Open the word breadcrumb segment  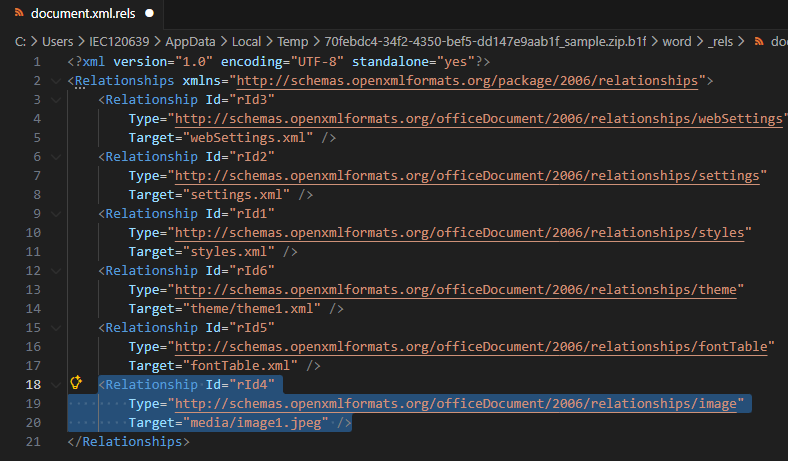676,42
